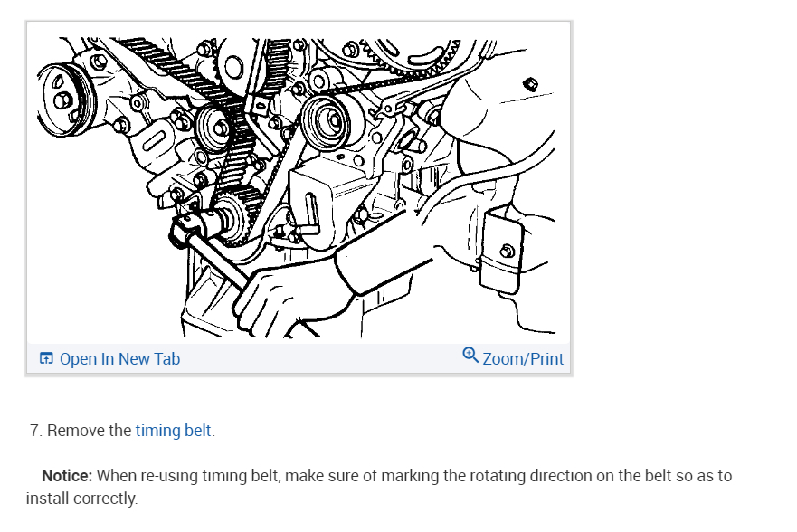Click the blank space between the image links
Image resolution: width=797 pixels, height=532 pixels.
click(x=317, y=359)
